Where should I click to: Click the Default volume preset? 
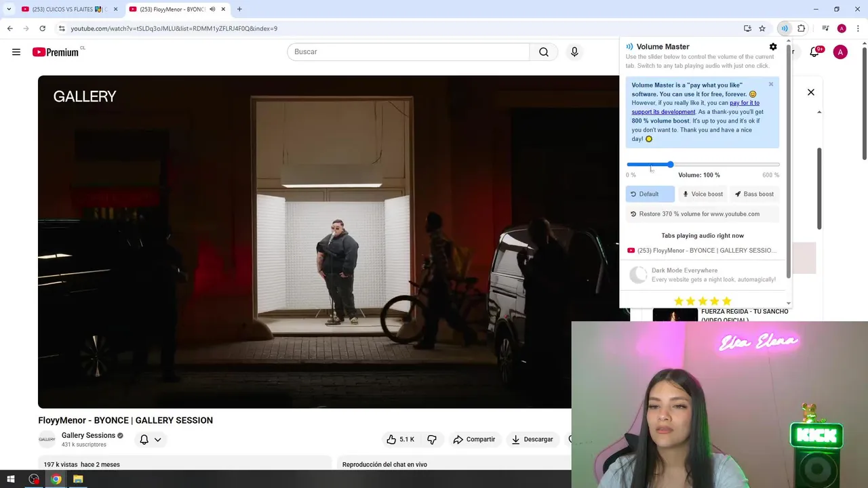(x=650, y=194)
